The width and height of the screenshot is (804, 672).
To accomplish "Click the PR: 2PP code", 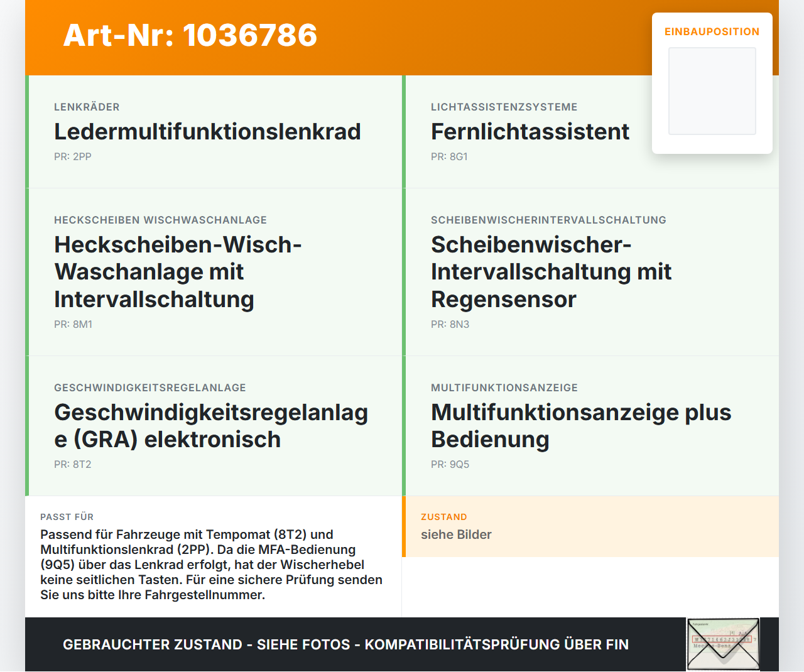I will pyautogui.click(x=73, y=156).
